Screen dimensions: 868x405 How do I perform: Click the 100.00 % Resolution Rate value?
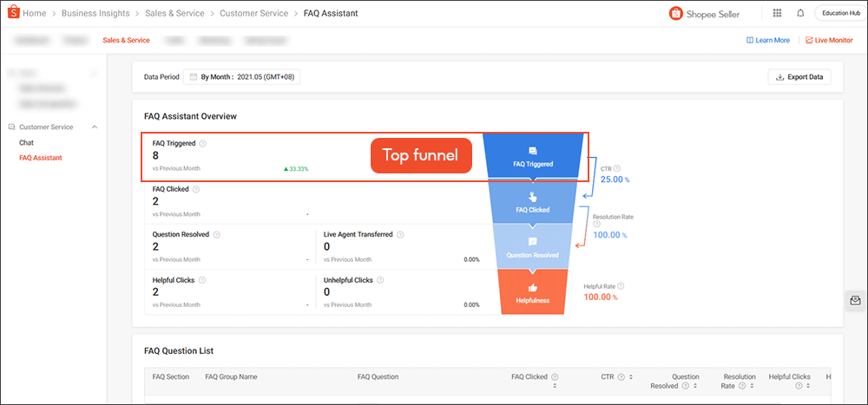610,235
